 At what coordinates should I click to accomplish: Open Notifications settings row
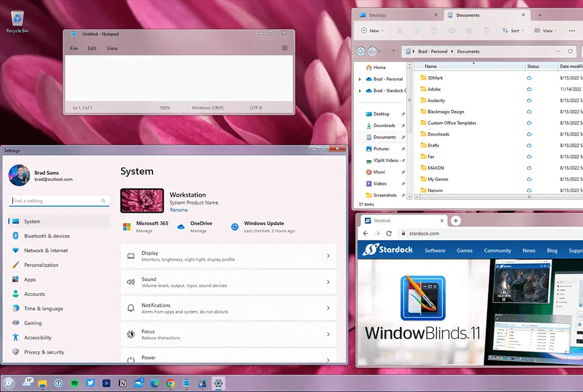pyautogui.click(x=229, y=308)
